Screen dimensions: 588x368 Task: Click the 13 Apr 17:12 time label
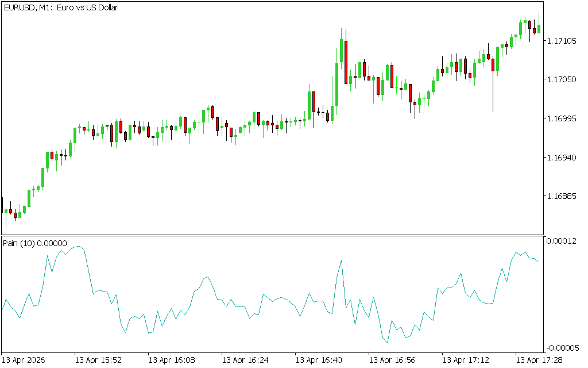465,360
